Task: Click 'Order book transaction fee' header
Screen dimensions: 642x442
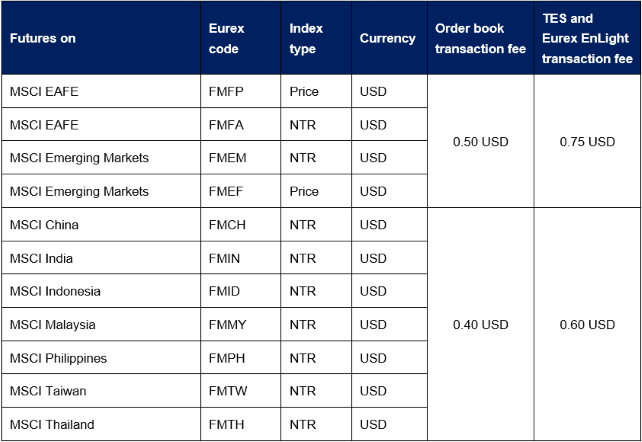Action: point(481,39)
